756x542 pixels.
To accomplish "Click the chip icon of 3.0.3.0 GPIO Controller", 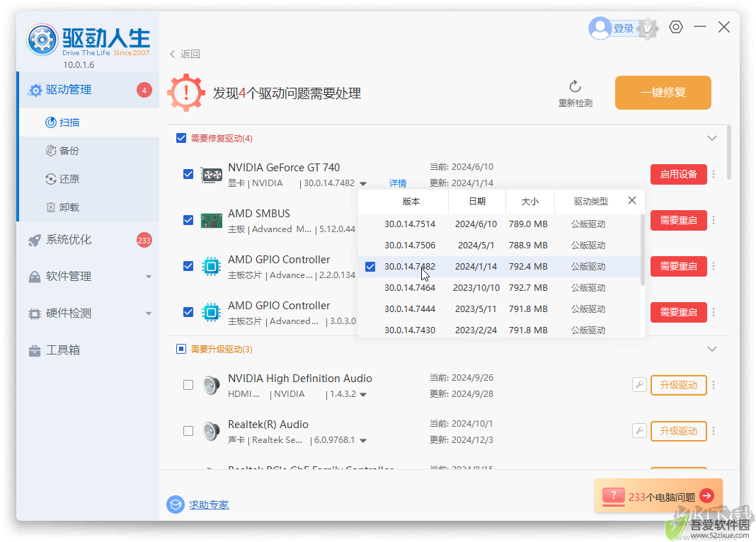I will pyautogui.click(x=211, y=312).
